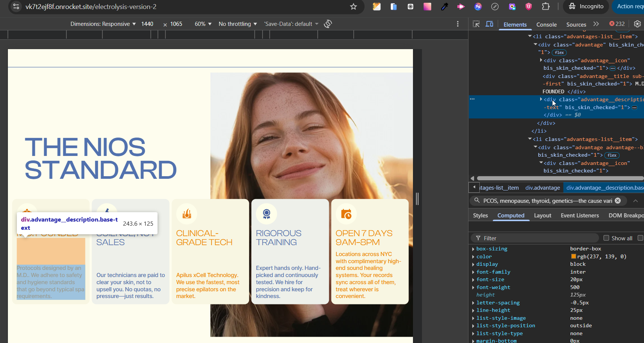Click the rotate viewport icon
The width and height of the screenshot is (644, 343).
pyautogui.click(x=328, y=24)
